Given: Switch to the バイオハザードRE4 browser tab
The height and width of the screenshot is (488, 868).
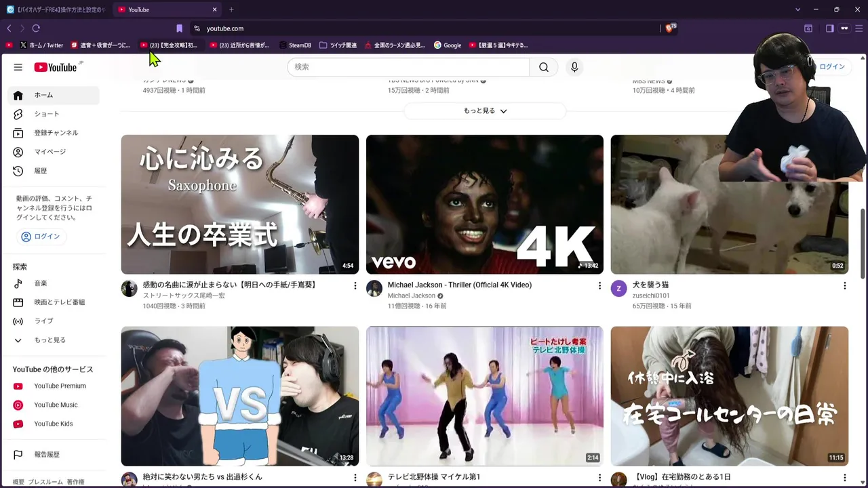Looking at the screenshot, I should pyautogui.click(x=56, y=9).
